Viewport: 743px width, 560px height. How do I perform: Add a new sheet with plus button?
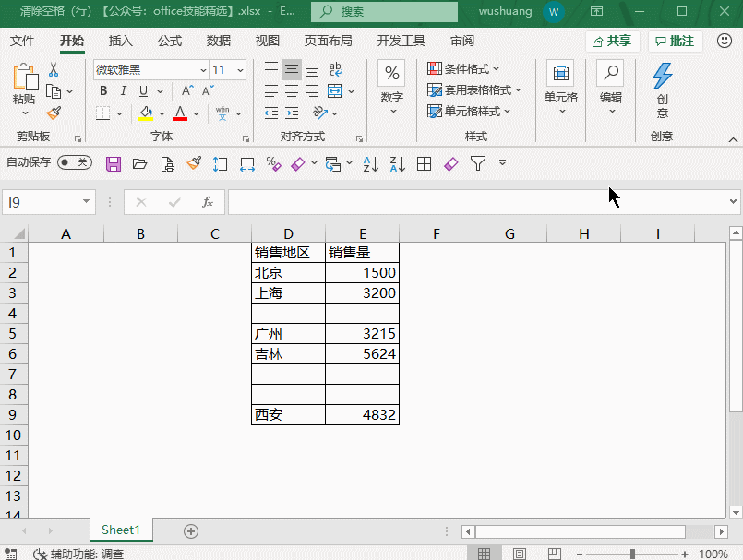(191, 531)
